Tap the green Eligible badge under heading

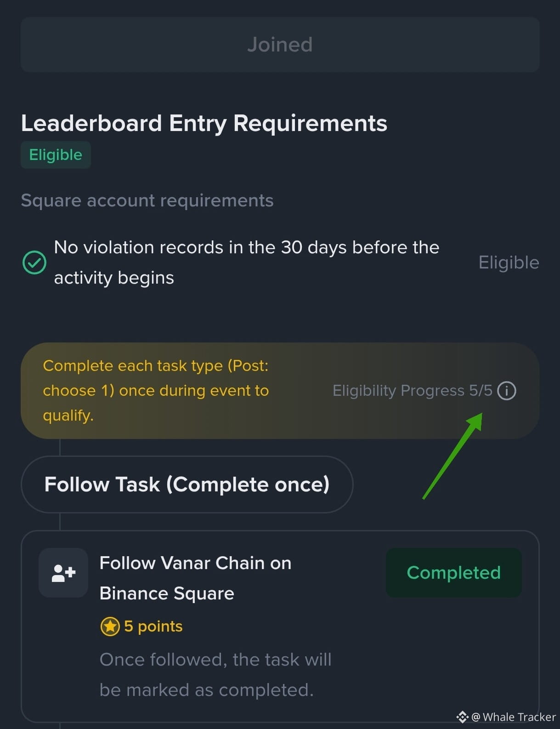pyautogui.click(x=56, y=155)
